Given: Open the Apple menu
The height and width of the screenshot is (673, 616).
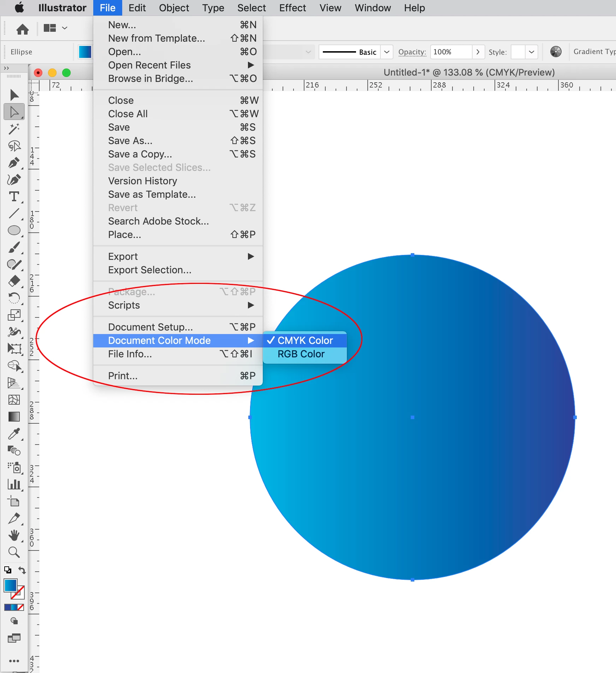Looking at the screenshot, I should pos(19,7).
